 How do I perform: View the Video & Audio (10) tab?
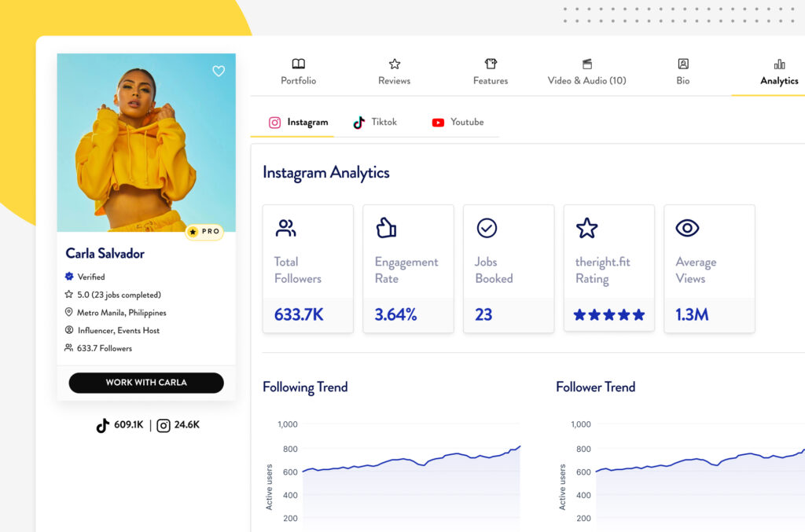click(x=586, y=72)
